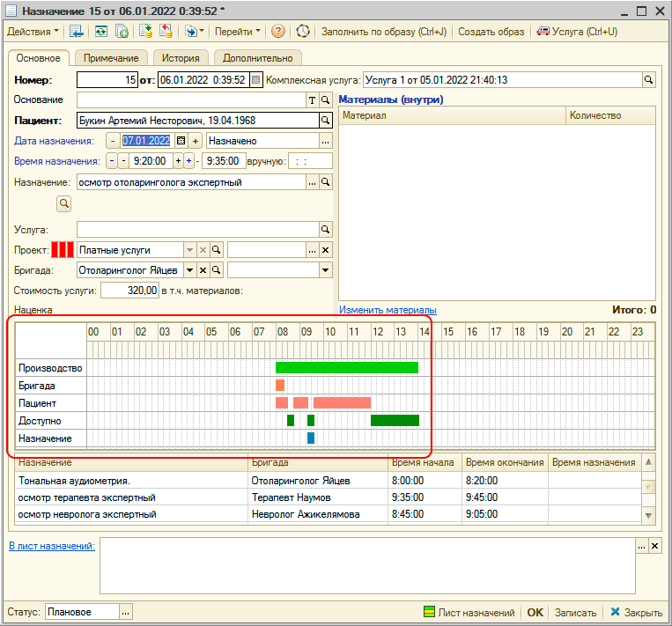Screen dimensions: 672x626
Task: Open the Действия dropdown menu
Action: [33, 32]
